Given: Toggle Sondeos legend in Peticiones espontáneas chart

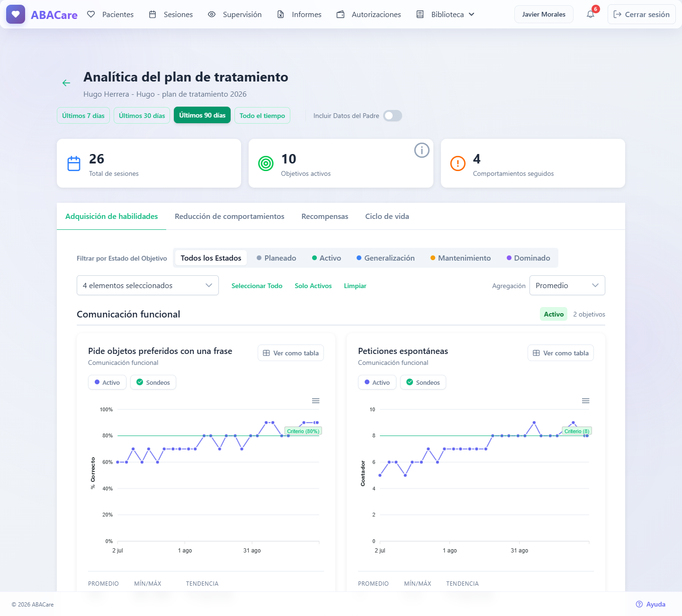Looking at the screenshot, I should [x=423, y=382].
